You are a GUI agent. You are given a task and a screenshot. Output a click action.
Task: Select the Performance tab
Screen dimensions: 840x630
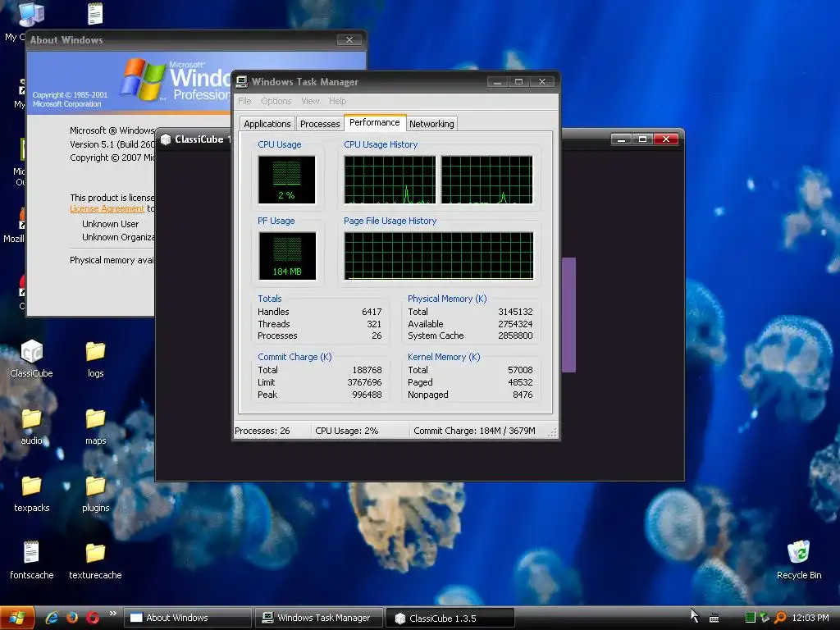[x=374, y=123]
